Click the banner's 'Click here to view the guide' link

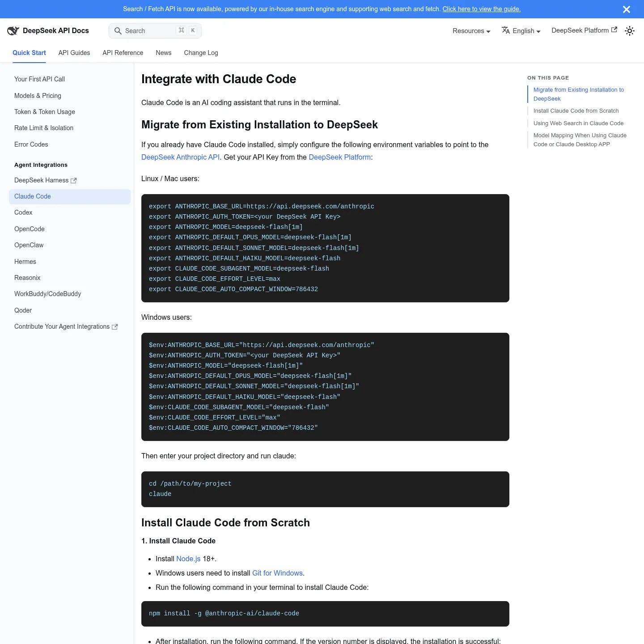(x=482, y=9)
